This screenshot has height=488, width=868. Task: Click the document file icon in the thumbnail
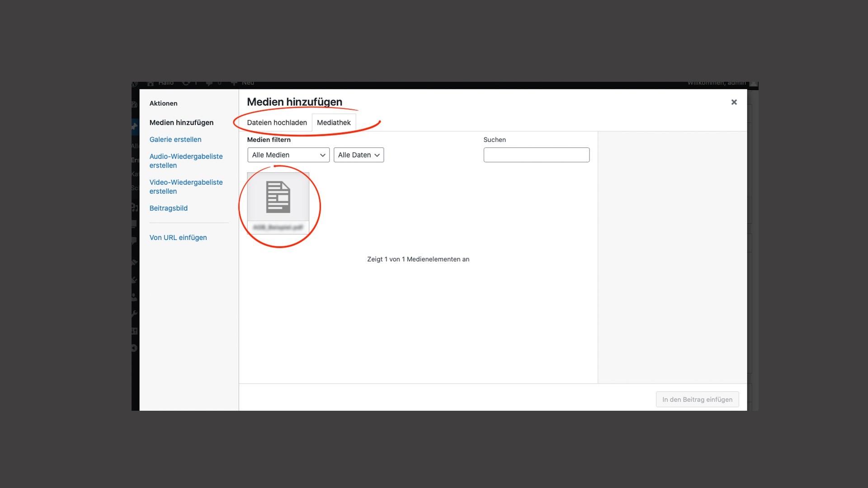coord(278,197)
